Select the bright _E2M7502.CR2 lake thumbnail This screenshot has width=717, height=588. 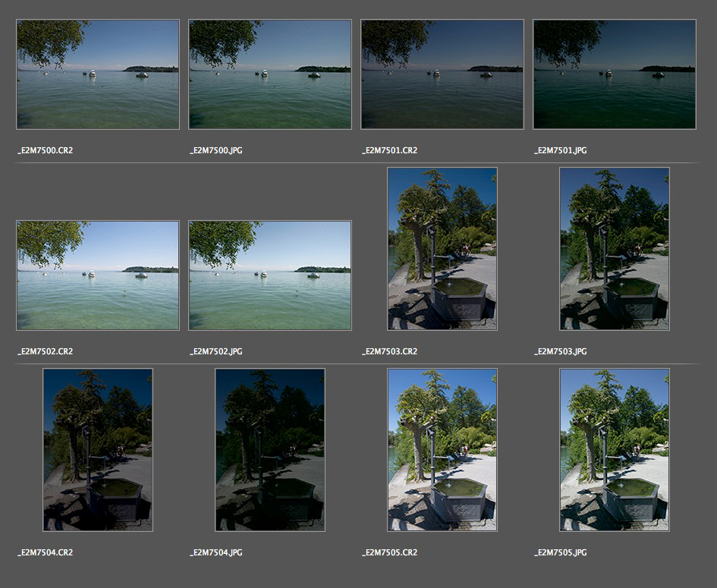[98, 275]
